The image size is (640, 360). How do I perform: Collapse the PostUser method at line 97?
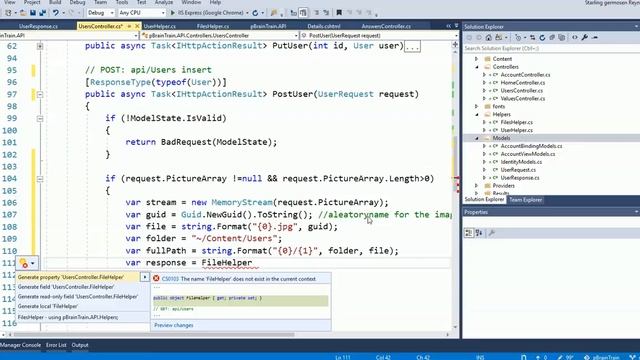[40, 95]
